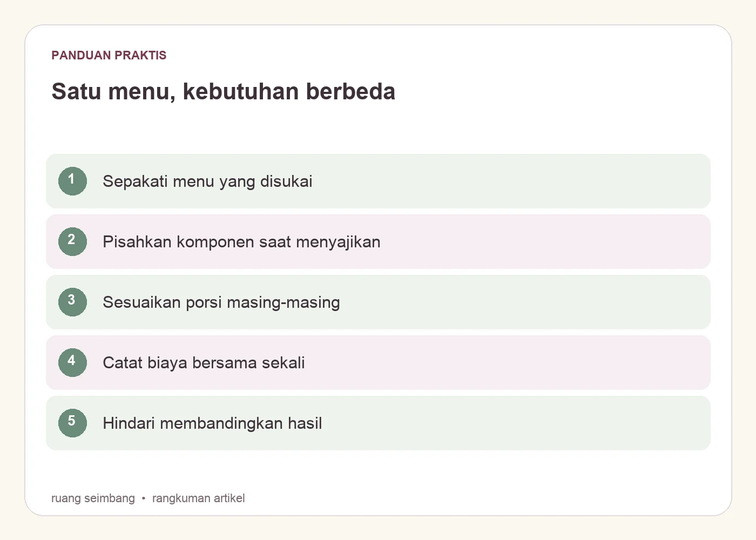756x540 pixels.
Task: Click 'rangkuman artikel' in the footer
Action: point(198,498)
